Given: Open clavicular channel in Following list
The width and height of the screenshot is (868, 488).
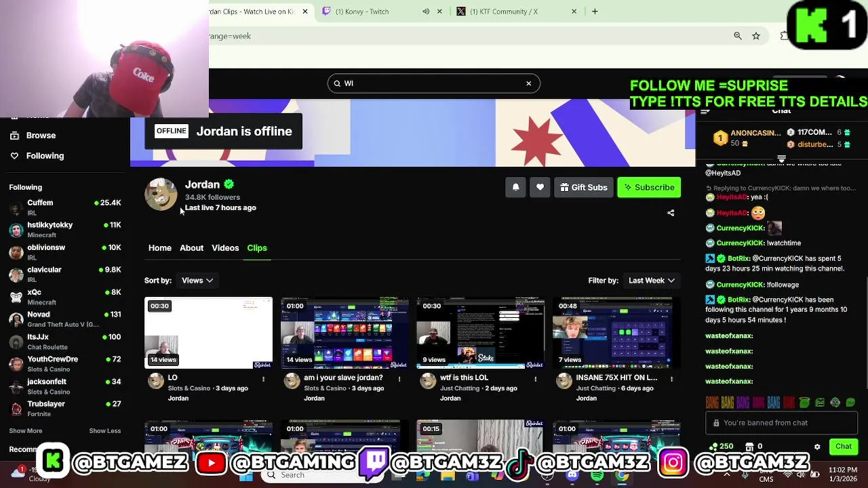Looking at the screenshot, I should (65, 274).
